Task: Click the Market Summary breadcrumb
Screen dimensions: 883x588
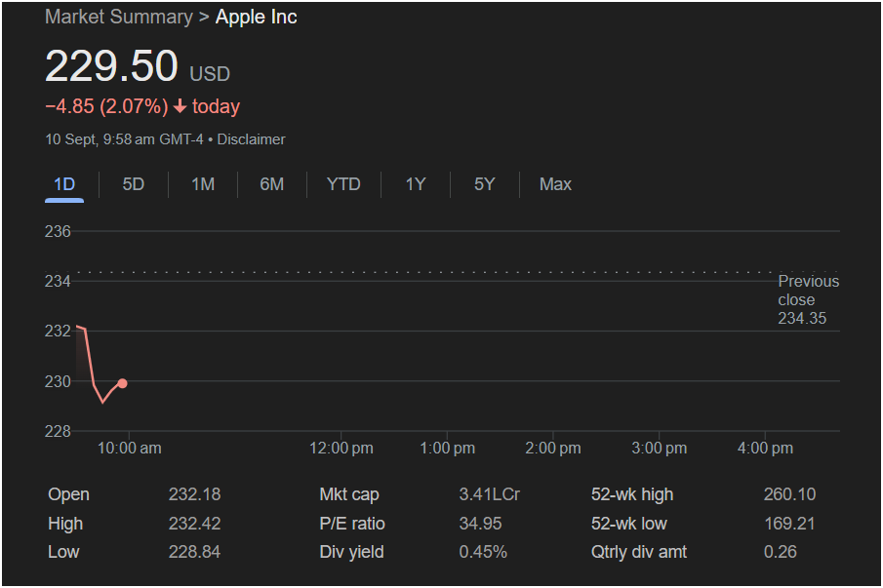Action: [x=119, y=17]
